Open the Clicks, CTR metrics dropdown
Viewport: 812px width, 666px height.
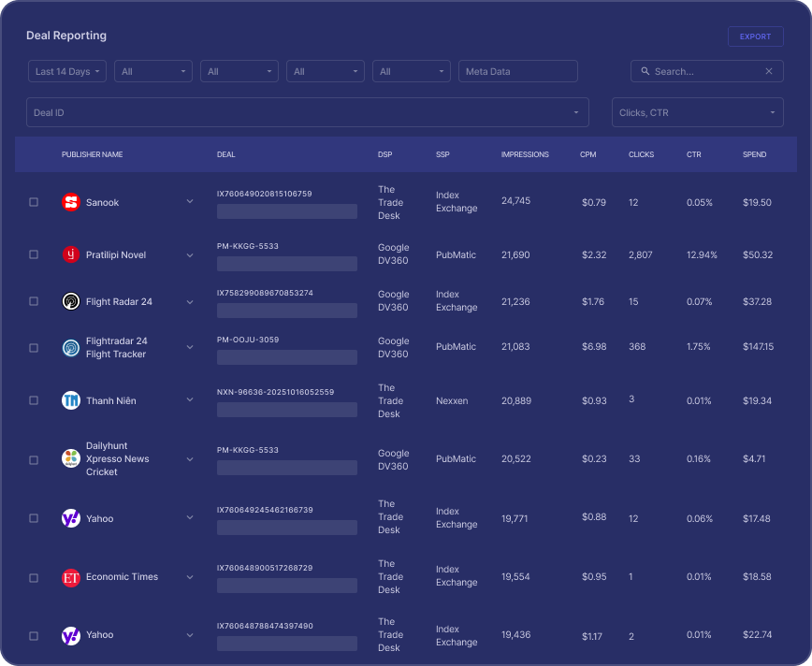(x=697, y=112)
